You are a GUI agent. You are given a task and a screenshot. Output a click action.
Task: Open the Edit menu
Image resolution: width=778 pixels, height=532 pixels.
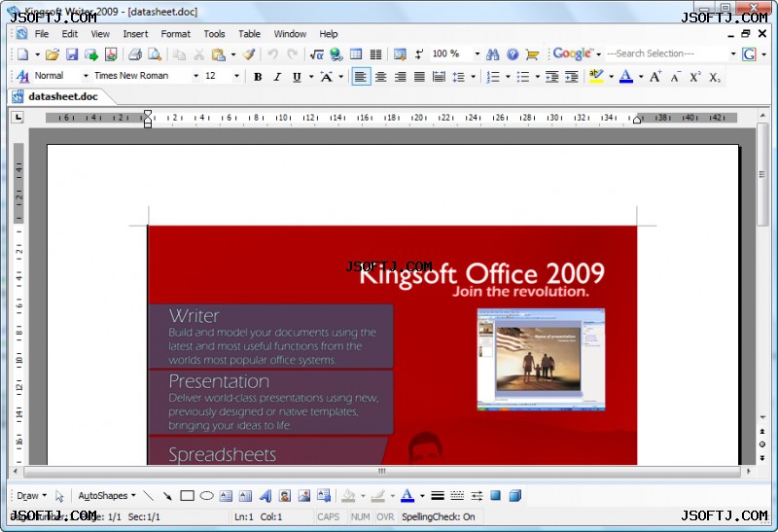tap(69, 34)
